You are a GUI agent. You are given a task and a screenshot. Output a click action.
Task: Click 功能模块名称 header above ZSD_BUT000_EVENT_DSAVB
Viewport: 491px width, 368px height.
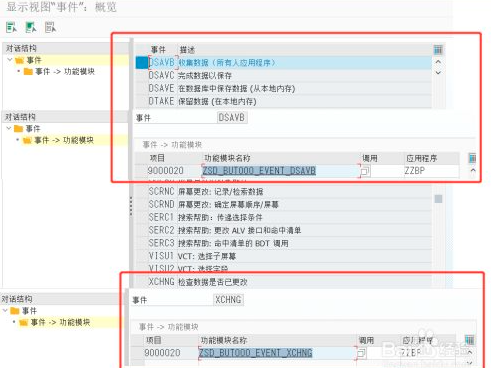[227, 158]
